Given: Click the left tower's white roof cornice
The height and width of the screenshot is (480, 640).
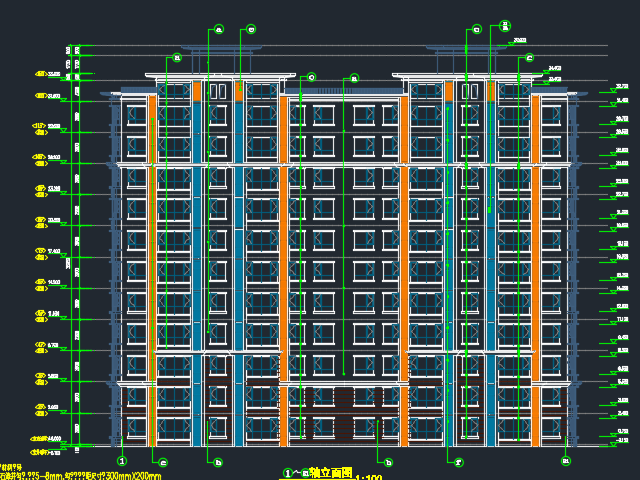Looking at the screenshot, I should pos(221,74).
